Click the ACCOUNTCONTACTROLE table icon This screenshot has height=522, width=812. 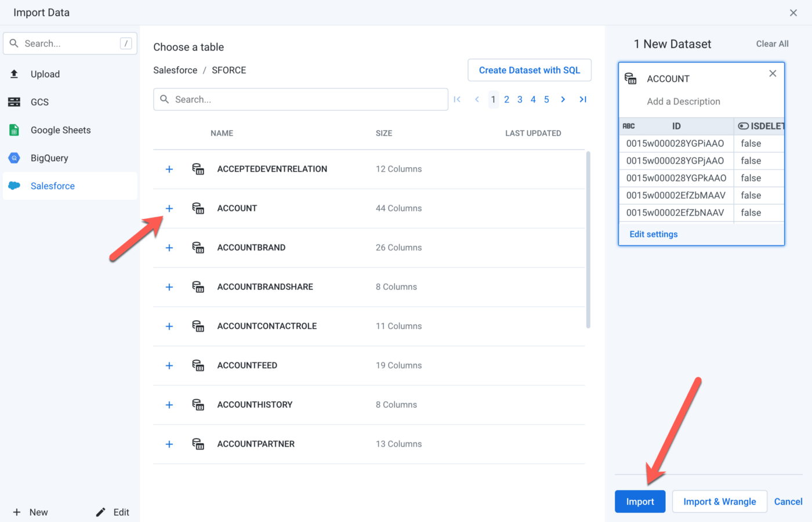click(x=198, y=326)
